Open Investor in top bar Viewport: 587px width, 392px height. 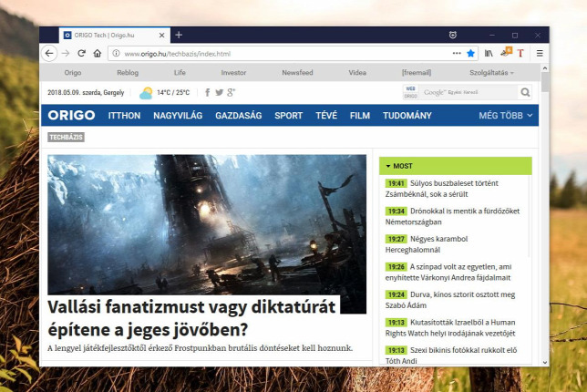point(233,73)
